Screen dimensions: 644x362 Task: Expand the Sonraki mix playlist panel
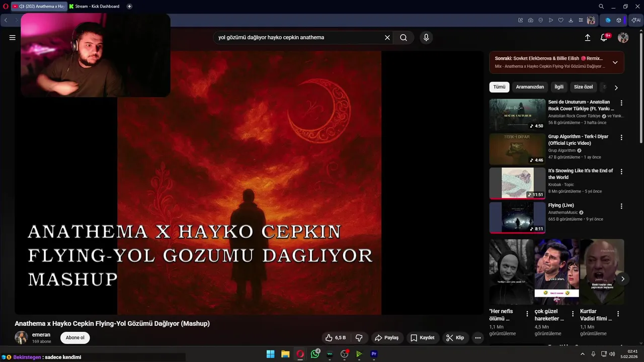pyautogui.click(x=615, y=62)
